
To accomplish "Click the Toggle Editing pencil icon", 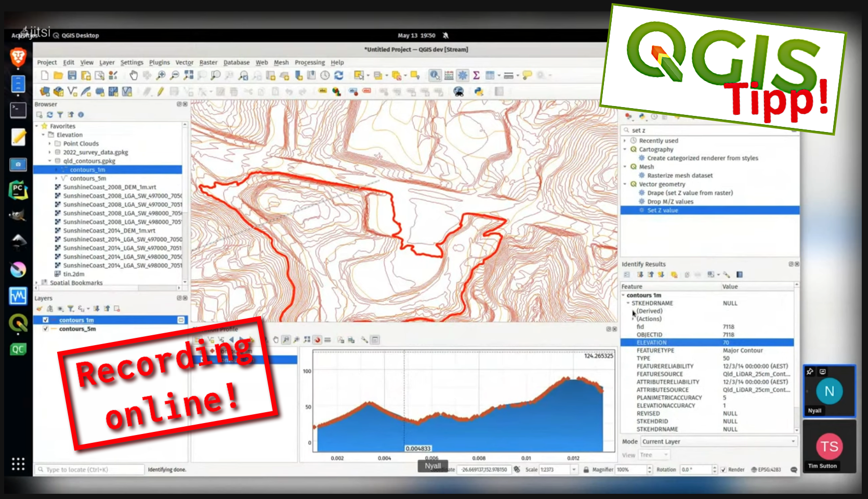I will [161, 91].
